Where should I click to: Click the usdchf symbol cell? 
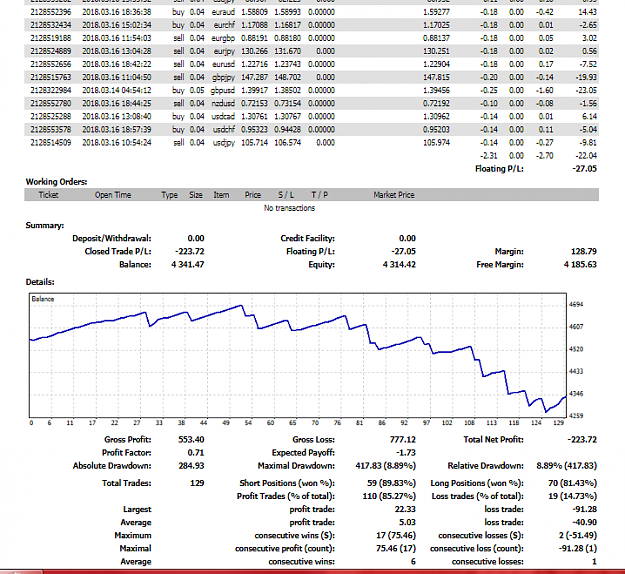tap(224, 130)
